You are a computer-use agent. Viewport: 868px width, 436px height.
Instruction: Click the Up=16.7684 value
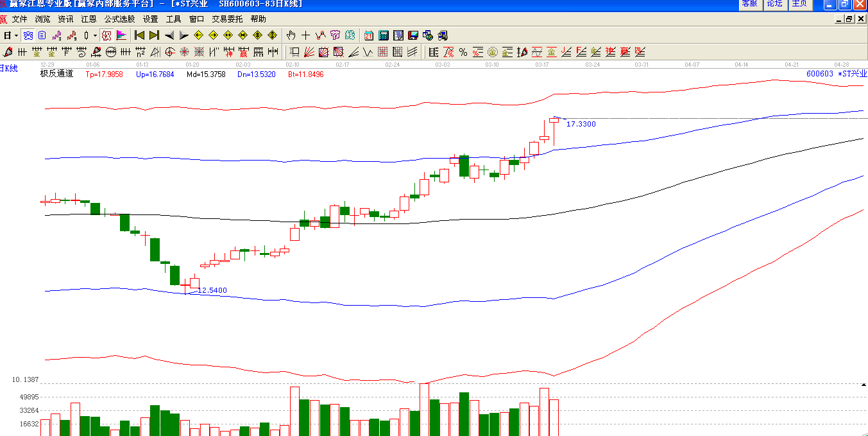[x=155, y=74]
